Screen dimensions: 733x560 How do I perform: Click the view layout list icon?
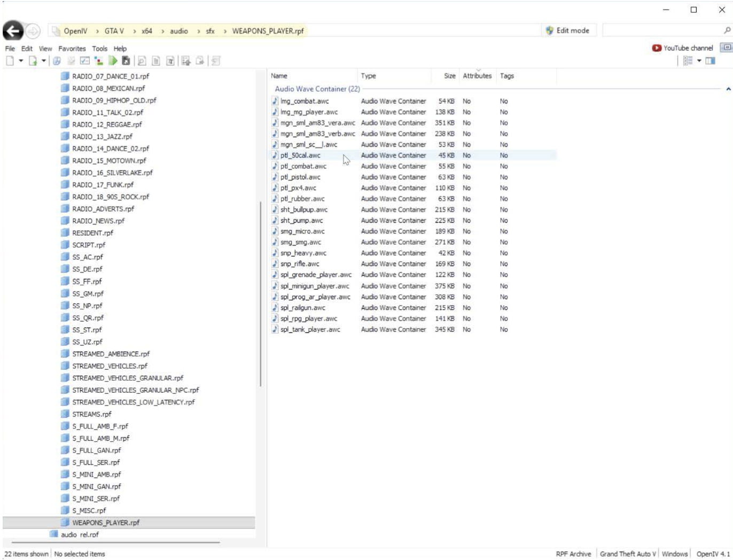[x=688, y=61]
